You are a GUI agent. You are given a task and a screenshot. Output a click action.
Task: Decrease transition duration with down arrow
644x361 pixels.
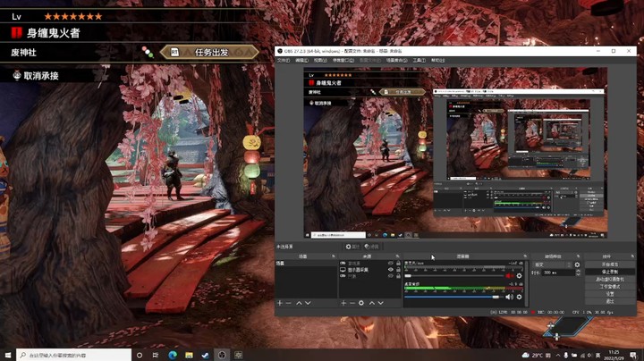pyautogui.click(x=578, y=274)
